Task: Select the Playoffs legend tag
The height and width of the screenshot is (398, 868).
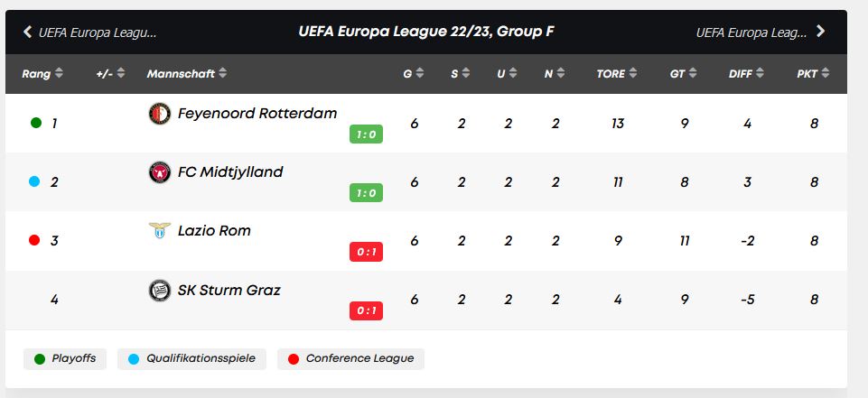Action: pyautogui.click(x=65, y=359)
